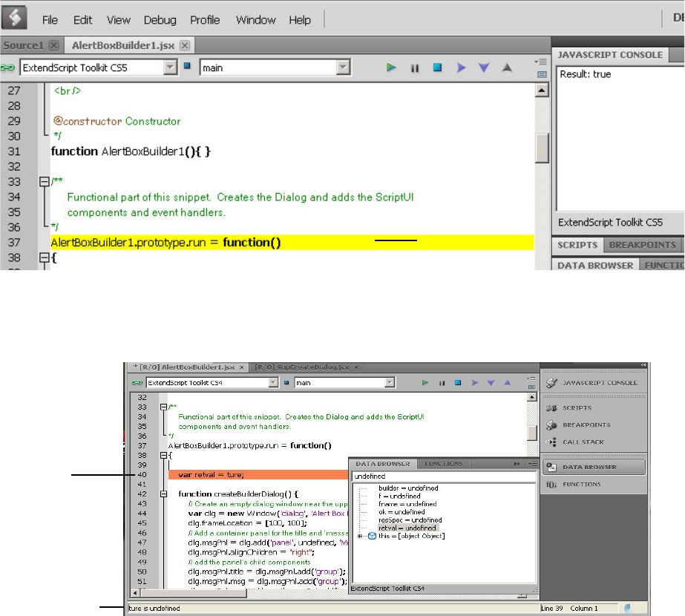Click the 'undefined' value field in Data Browser
Screen dimensions: 685x616
[444, 476]
